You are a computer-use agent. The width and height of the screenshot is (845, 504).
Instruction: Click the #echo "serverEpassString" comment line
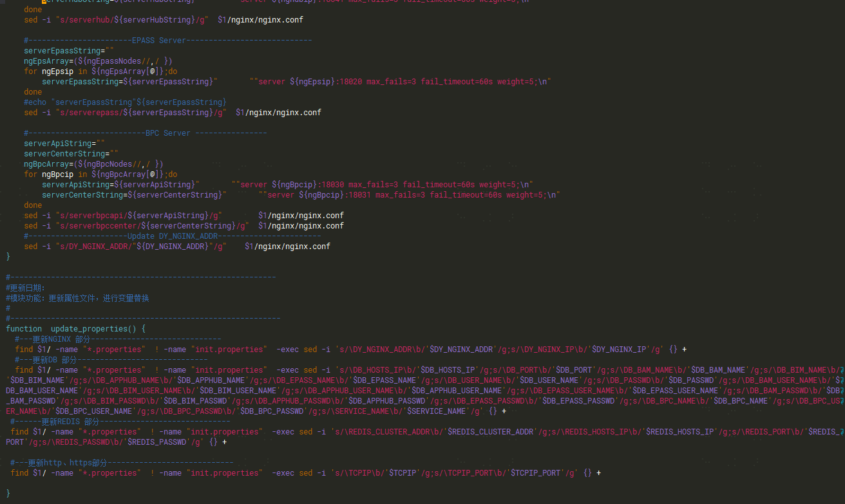[x=125, y=102]
